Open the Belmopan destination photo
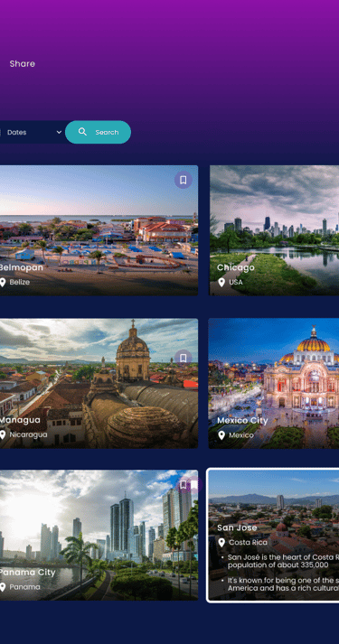 tap(99, 230)
